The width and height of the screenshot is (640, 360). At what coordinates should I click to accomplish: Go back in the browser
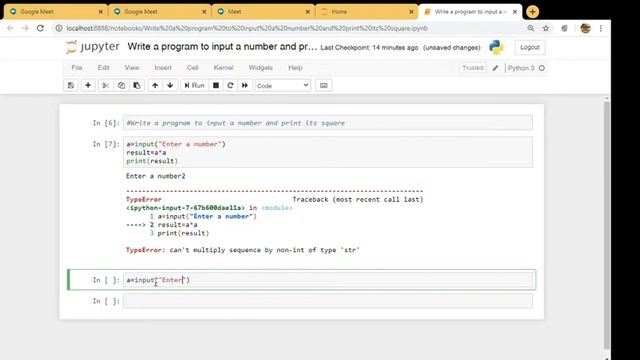click(x=10, y=28)
